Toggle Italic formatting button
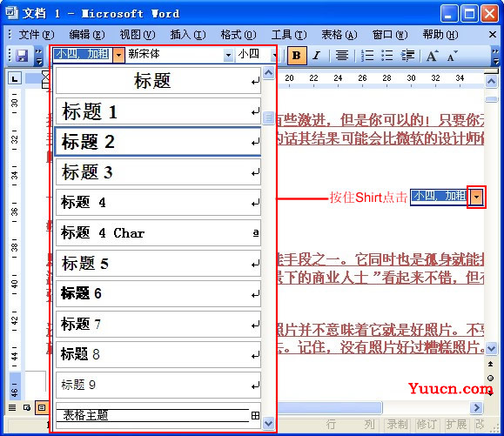Image resolution: width=504 pixels, height=436 pixels. pos(317,56)
